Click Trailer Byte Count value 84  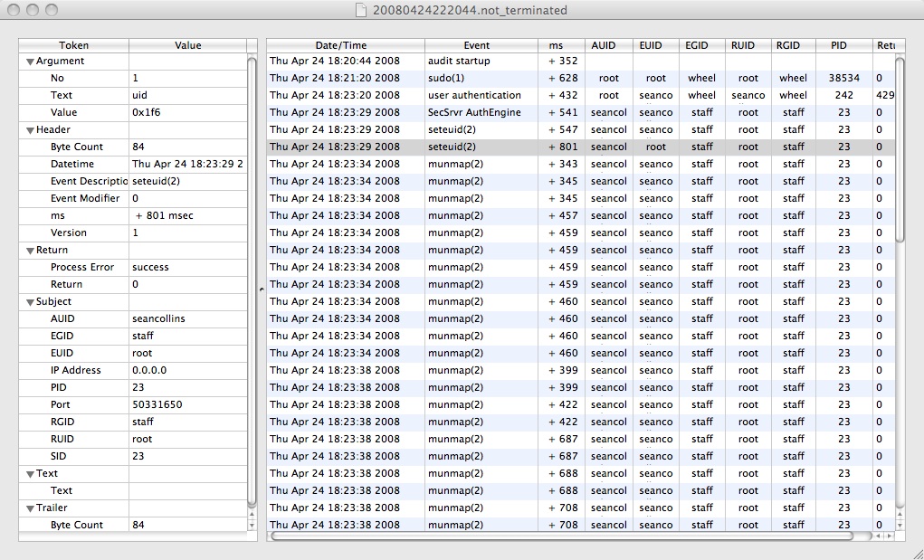pos(138,525)
